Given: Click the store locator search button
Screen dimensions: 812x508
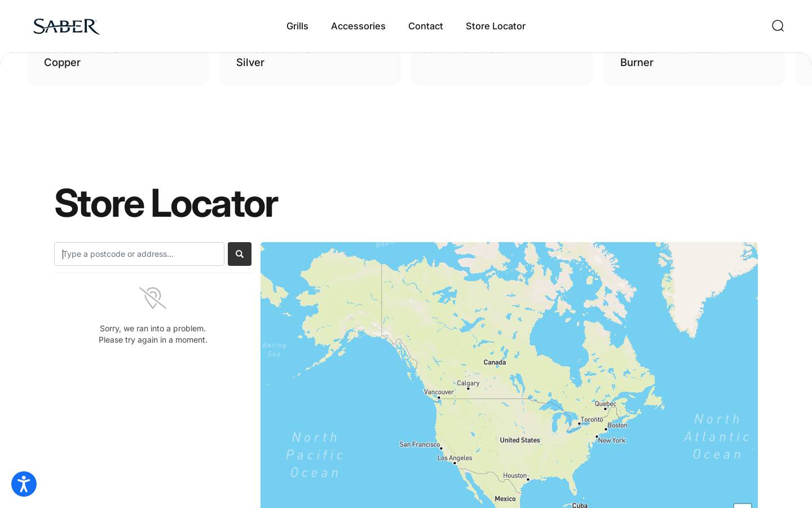Looking at the screenshot, I should click(240, 254).
